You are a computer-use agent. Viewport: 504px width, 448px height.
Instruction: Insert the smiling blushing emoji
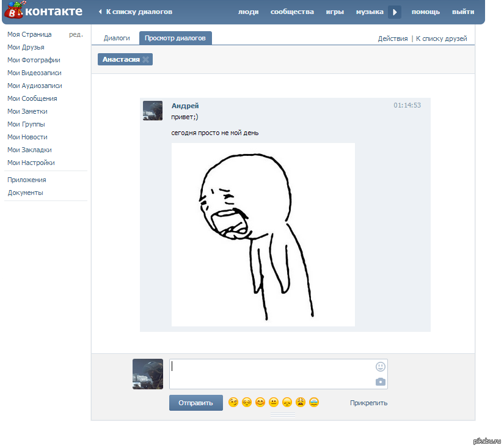(260, 402)
